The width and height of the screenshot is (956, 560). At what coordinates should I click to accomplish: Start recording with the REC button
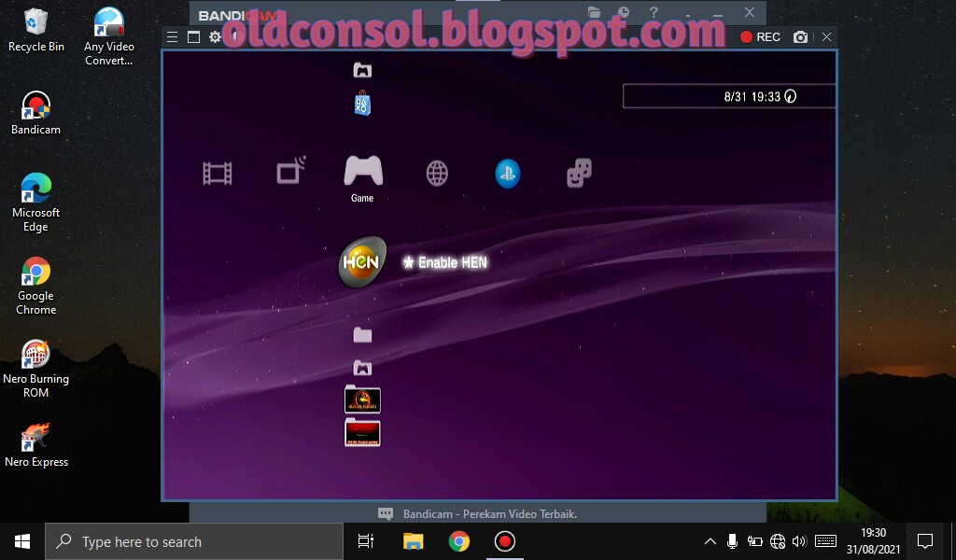(760, 37)
